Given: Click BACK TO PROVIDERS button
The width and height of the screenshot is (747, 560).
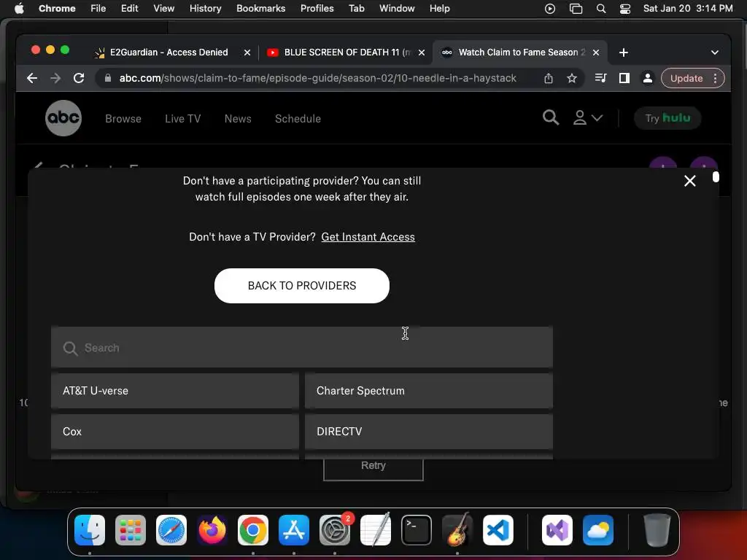Looking at the screenshot, I should [x=301, y=286].
